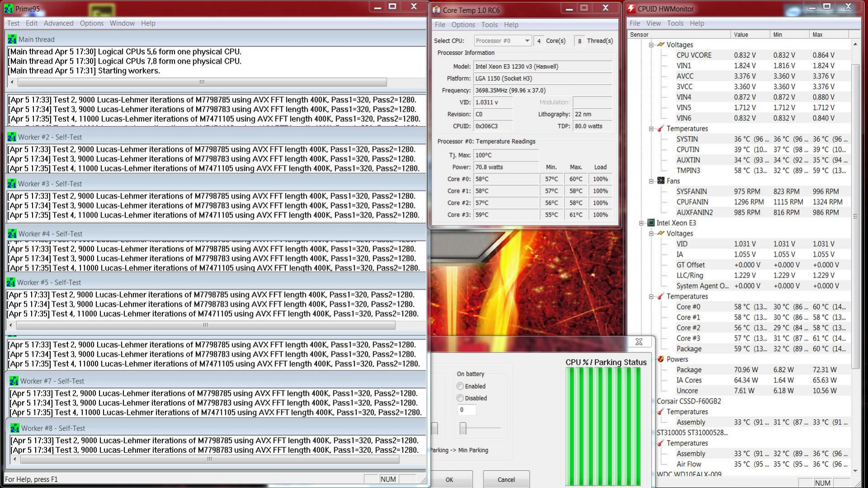Click the Main thread horizontal scrollbar

[202, 82]
